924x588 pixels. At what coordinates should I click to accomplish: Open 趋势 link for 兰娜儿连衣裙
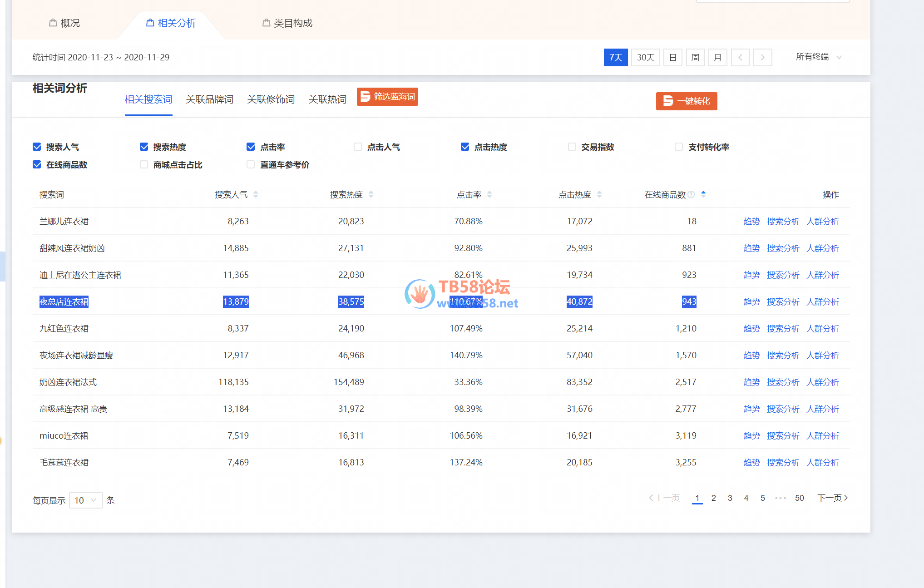(x=751, y=222)
